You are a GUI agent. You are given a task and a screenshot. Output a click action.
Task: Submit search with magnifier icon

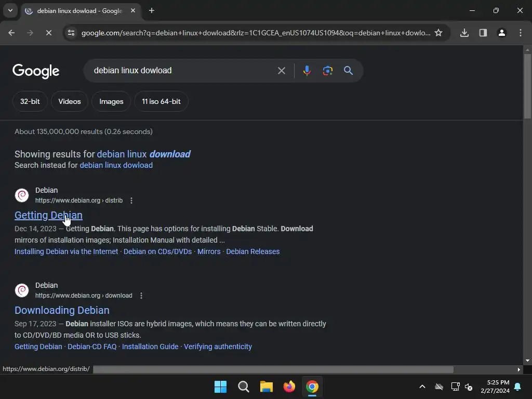coord(349,71)
